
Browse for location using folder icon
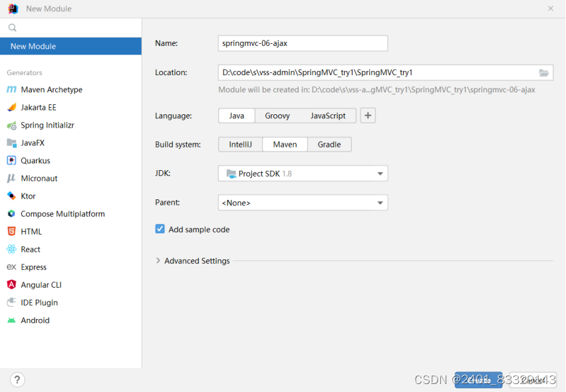[543, 73]
